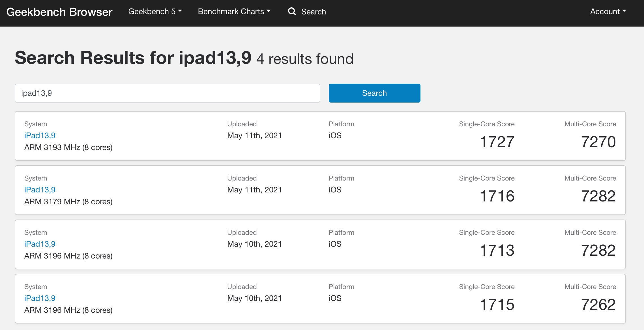Click the multi-core score 7270
This screenshot has height=330, width=644.
pyautogui.click(x=598, y=142)
